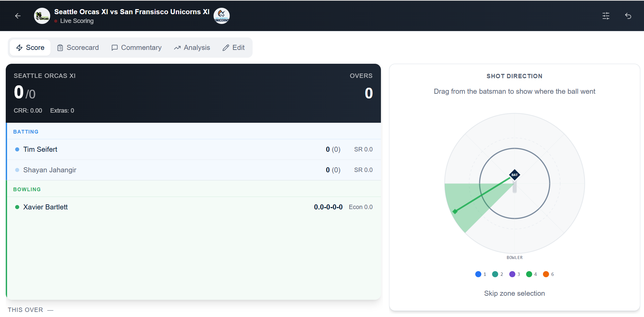Click the THIS OVER label
Image resolution: width=644 pixels, height=317 pixels.
tap(26, 310)
